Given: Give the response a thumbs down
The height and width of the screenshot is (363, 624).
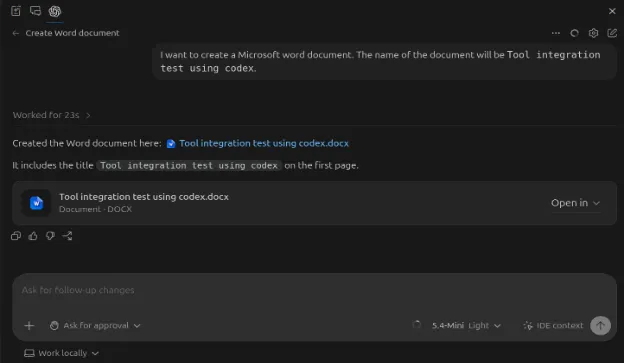Looking at the screenshot, I should [x=50, y=236].
